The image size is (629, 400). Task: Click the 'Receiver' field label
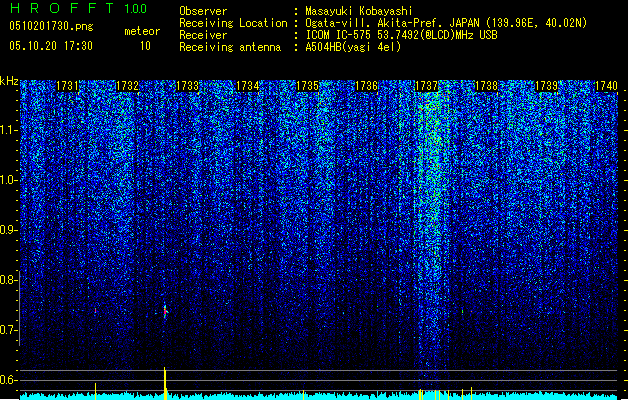pos(203,35)
